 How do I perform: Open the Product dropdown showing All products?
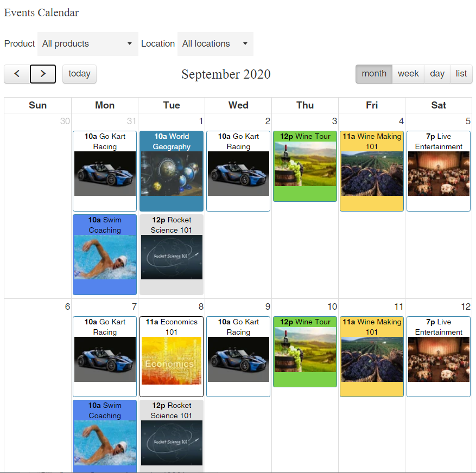pyautogui.click(x=88, y=44)
